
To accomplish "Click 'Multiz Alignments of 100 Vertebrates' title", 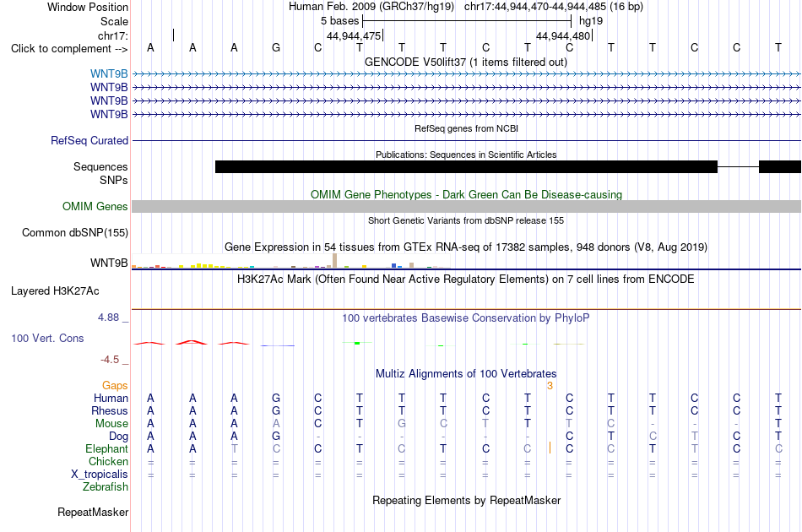I will [466, 374].
